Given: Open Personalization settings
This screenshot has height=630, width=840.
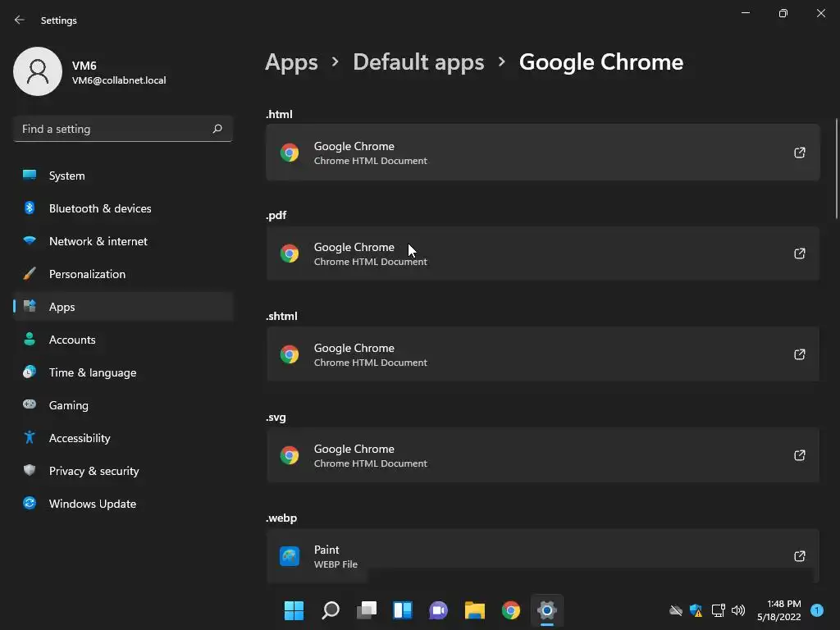Looking at the screenshot, I should [x=123, y=274].
